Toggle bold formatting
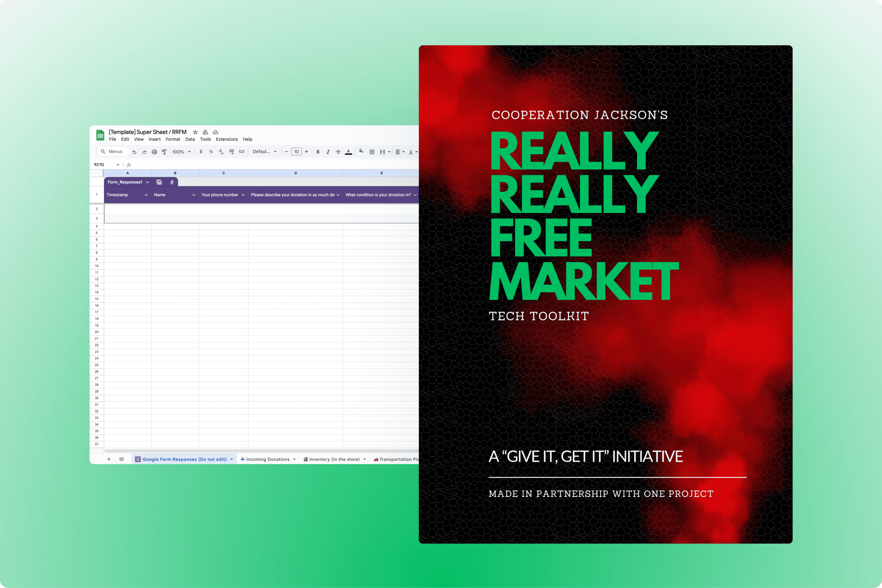Screen dimensions: 882x588 point(318,152)
